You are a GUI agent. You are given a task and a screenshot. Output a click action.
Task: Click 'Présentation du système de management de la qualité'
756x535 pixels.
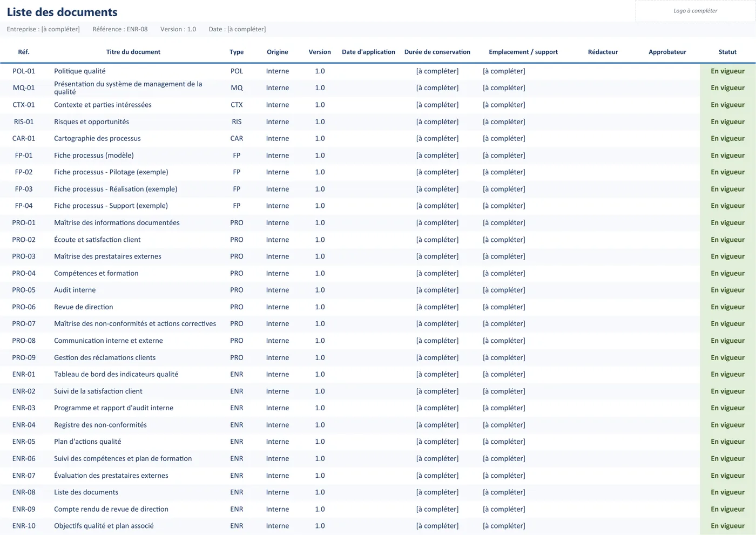point(128,88)
